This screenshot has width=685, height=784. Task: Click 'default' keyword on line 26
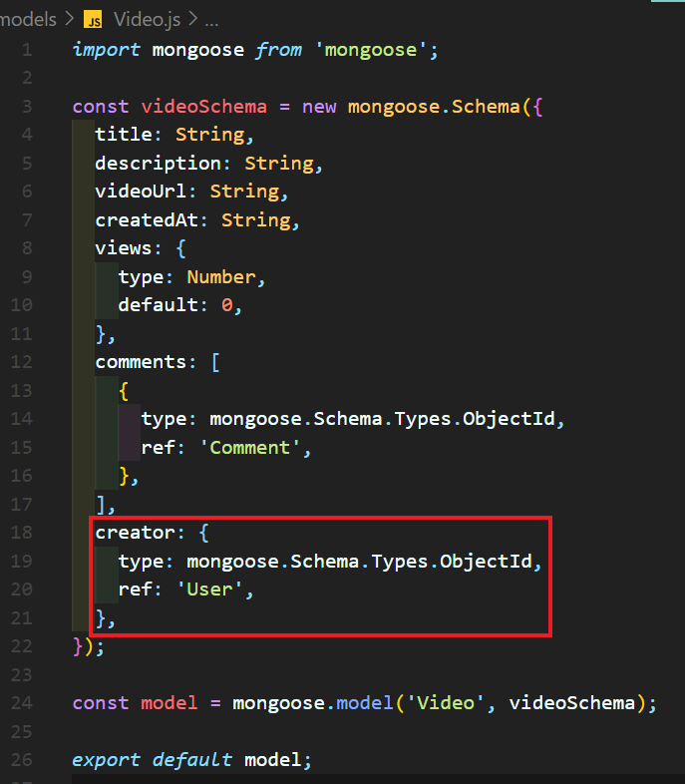pyautogui.click(x=192, y=760)
